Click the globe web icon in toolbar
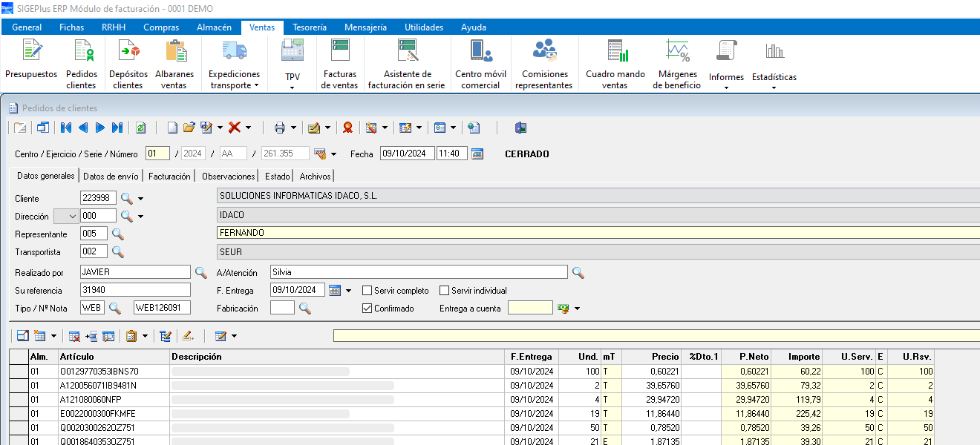The image size is (980, 445). [x=474, y=128]
